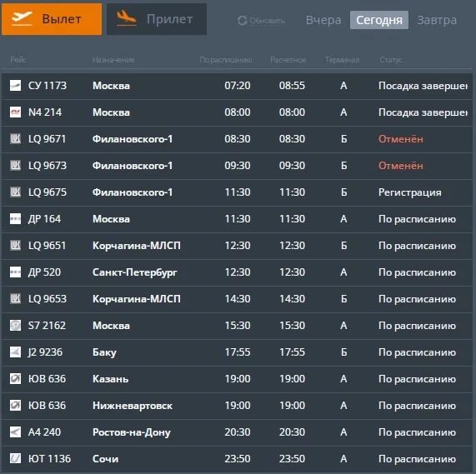Click the UVT logo for ЮВ 636 Казань
This screenshot has height=474, width=476.
pos(15,379)
